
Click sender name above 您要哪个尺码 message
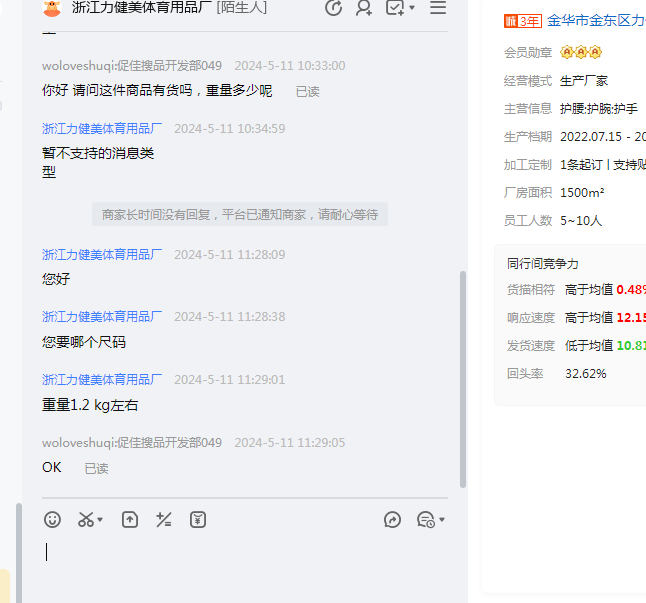pyautogui.click(x=102, y=316)
